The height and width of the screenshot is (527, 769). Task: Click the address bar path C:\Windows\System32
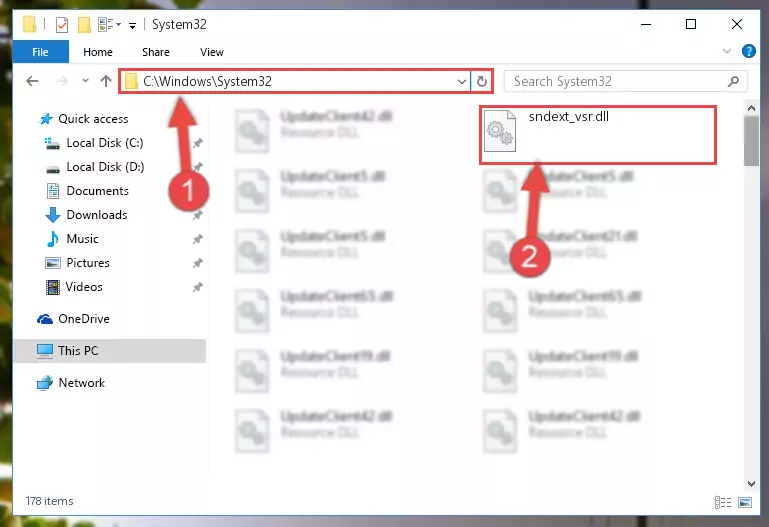coord(207,81)
